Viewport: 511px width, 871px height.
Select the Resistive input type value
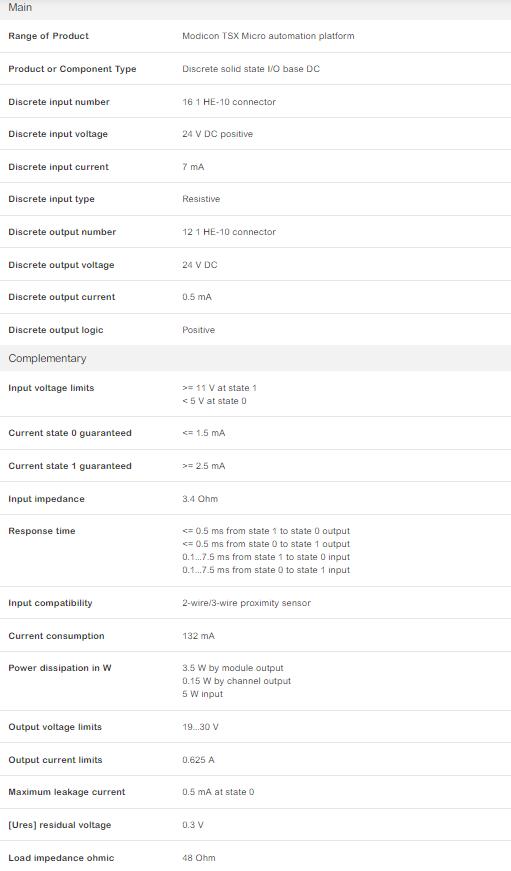[201, 199]
